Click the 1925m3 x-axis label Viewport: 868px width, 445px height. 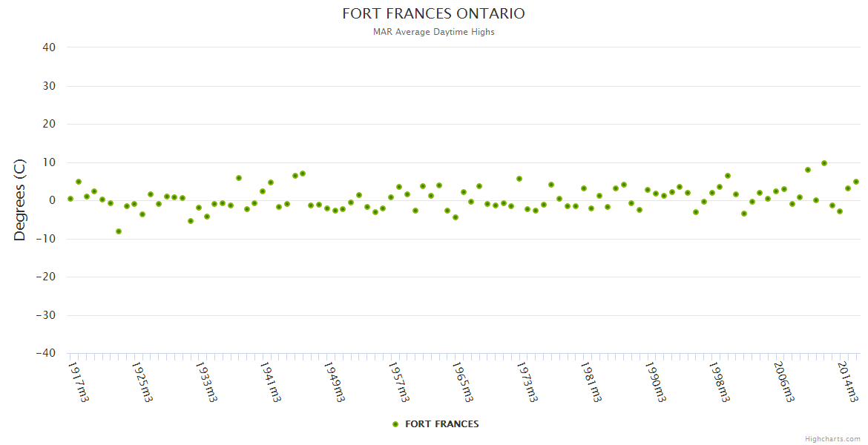click(142, 381)
